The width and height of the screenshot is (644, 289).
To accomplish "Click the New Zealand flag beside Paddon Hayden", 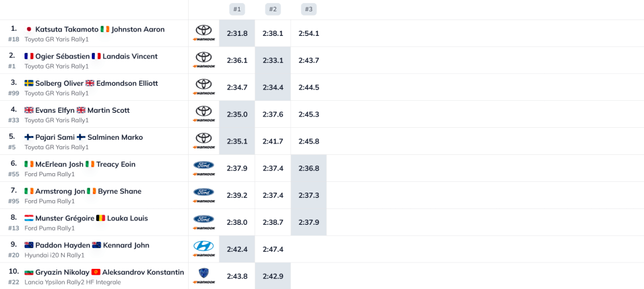I will [29, 246].
